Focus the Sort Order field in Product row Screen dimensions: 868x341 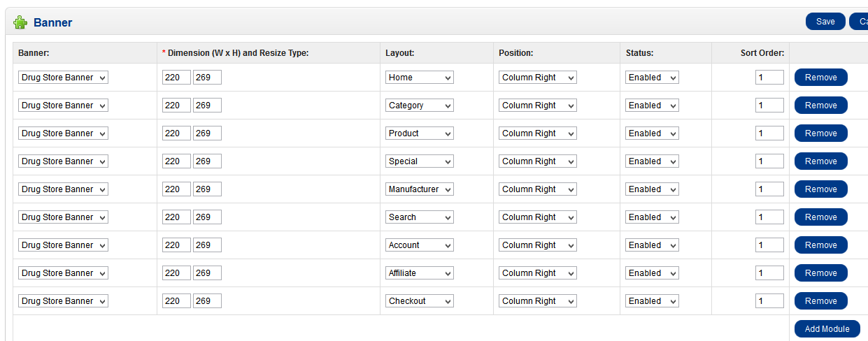point(769,133)
